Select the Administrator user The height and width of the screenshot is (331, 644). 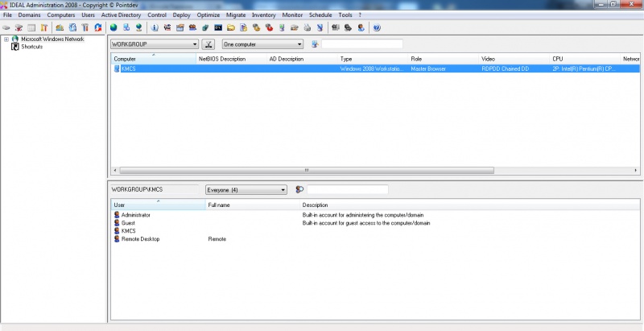click(x=135, y=215)
